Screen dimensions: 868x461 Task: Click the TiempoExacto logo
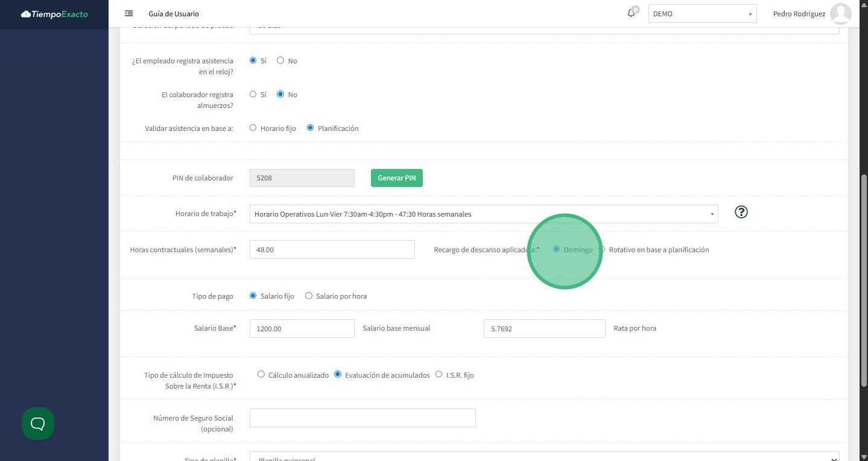[54, 14]
